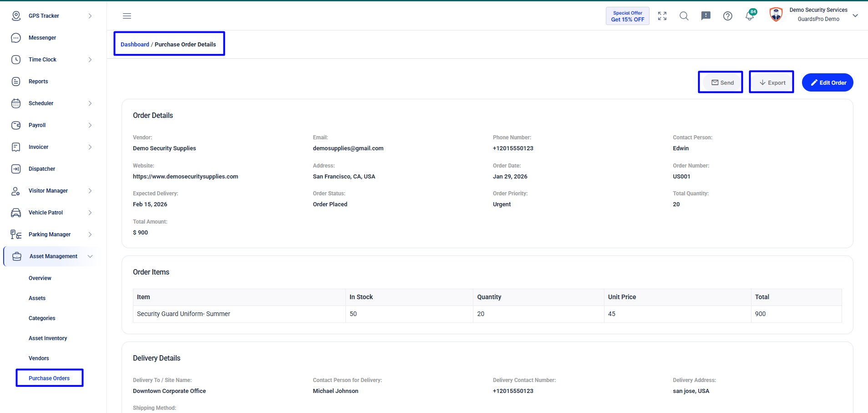Open help question mark icon

pos(728,16)
